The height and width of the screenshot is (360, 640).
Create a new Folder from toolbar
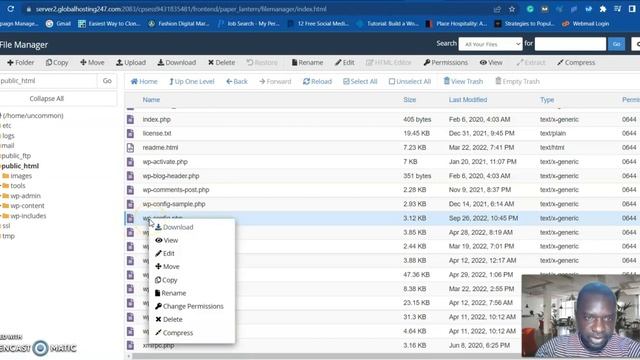(20, 62)
